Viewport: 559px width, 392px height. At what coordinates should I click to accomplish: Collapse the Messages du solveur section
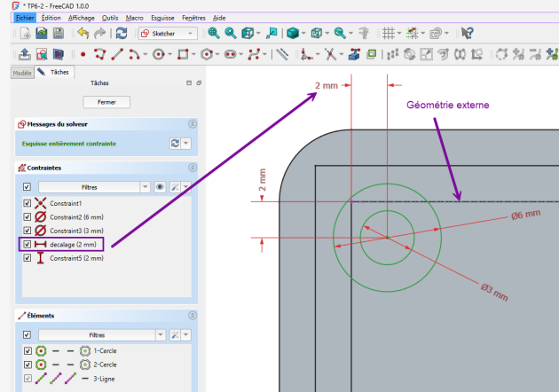click(193, 124)
